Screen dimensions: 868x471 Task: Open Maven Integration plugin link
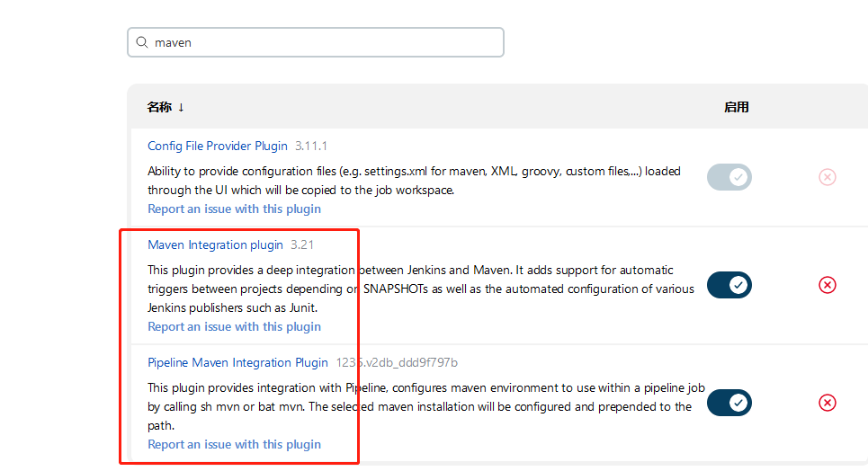pos(215,245)
